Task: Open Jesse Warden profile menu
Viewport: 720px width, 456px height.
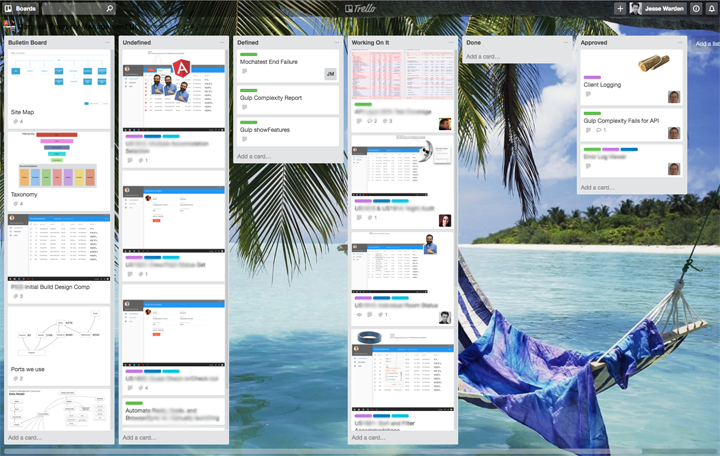Action: click(658, 8)
